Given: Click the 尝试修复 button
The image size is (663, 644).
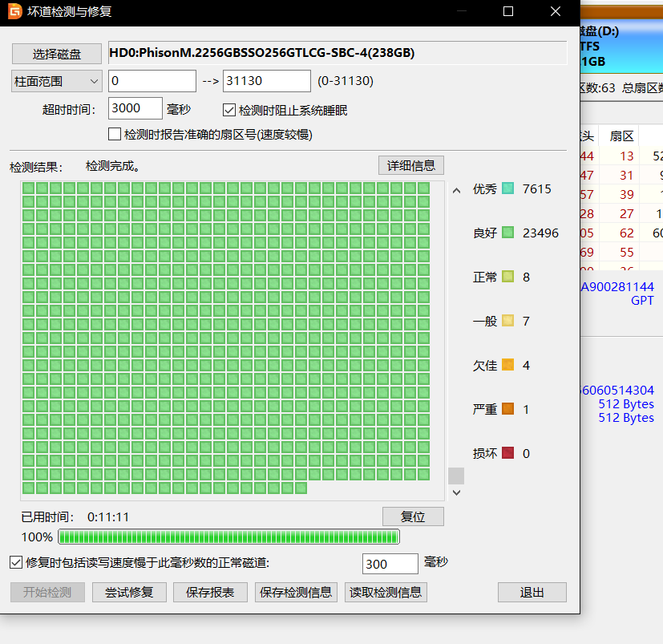Looking at the screenshot, I should tap(128, 593).
